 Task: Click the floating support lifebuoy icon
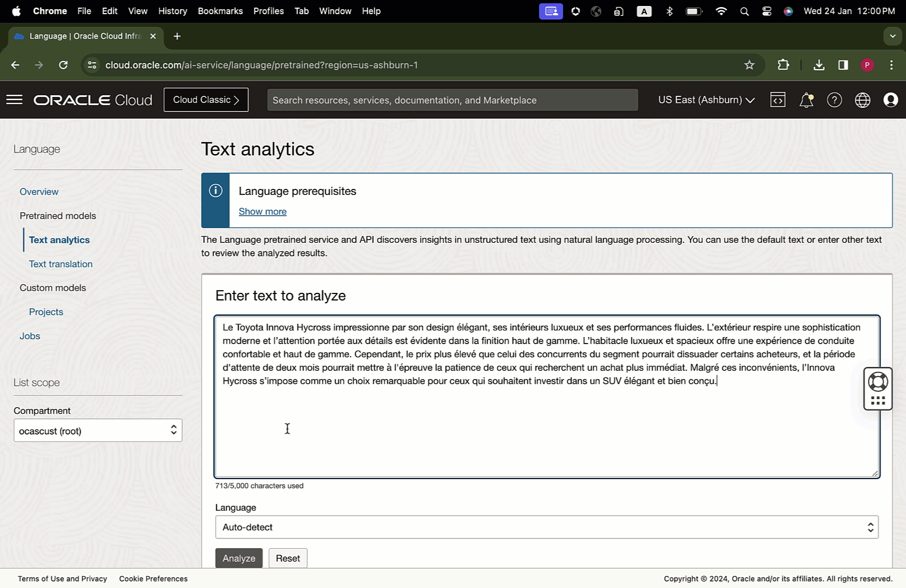click(878, 382)
